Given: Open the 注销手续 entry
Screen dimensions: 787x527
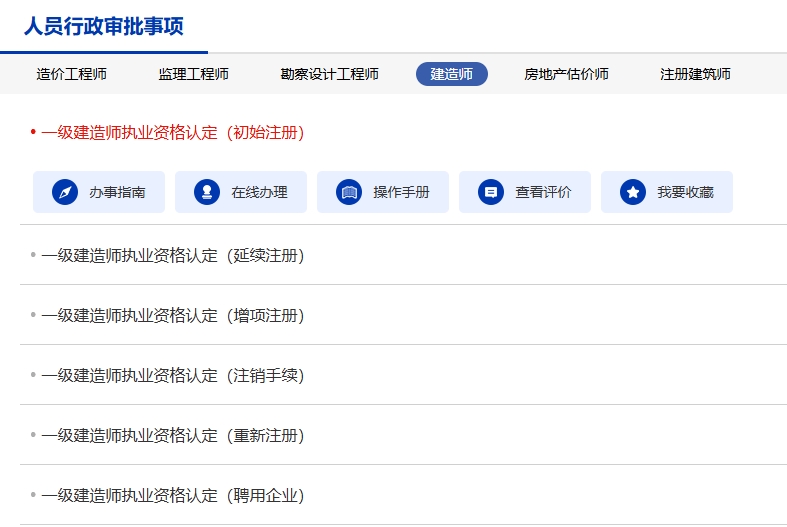Looking at the screenshot, I should coord(172,375).
